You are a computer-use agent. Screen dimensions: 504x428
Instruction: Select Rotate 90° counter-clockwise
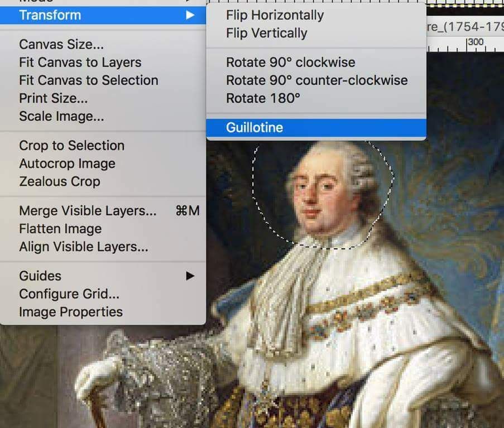pos(316,80)
